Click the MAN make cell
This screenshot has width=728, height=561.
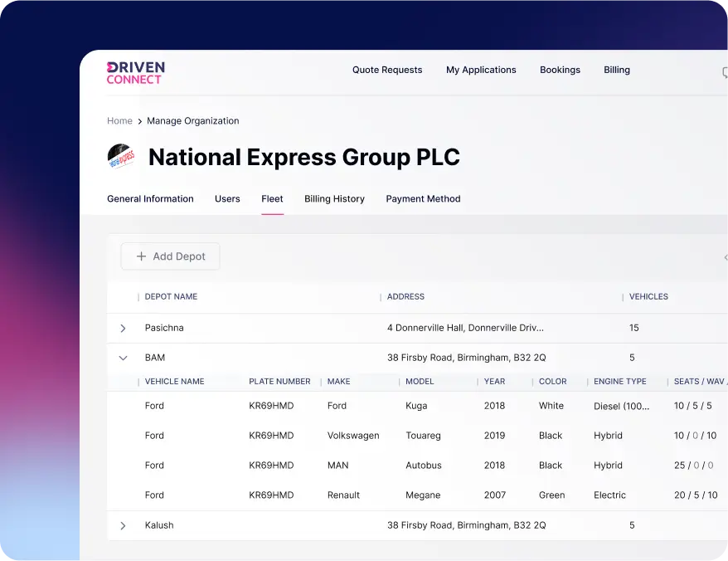click(338, 466)
